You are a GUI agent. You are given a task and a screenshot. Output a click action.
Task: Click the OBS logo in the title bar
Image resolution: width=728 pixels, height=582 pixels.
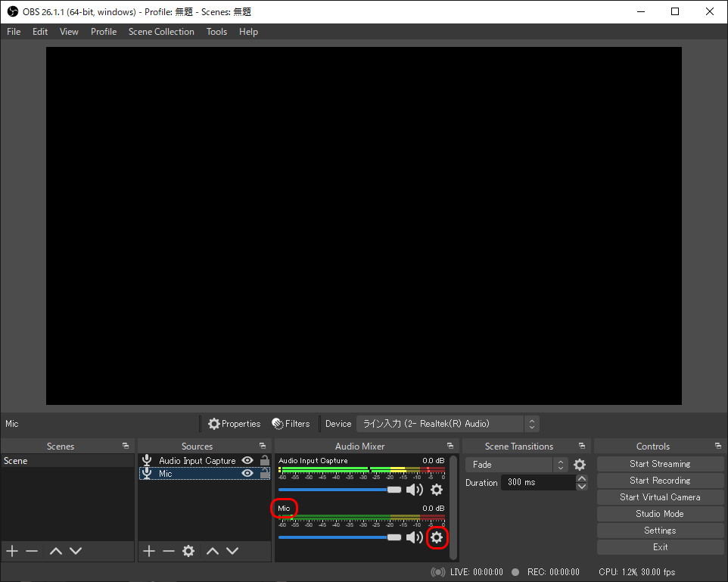(13, 11)
